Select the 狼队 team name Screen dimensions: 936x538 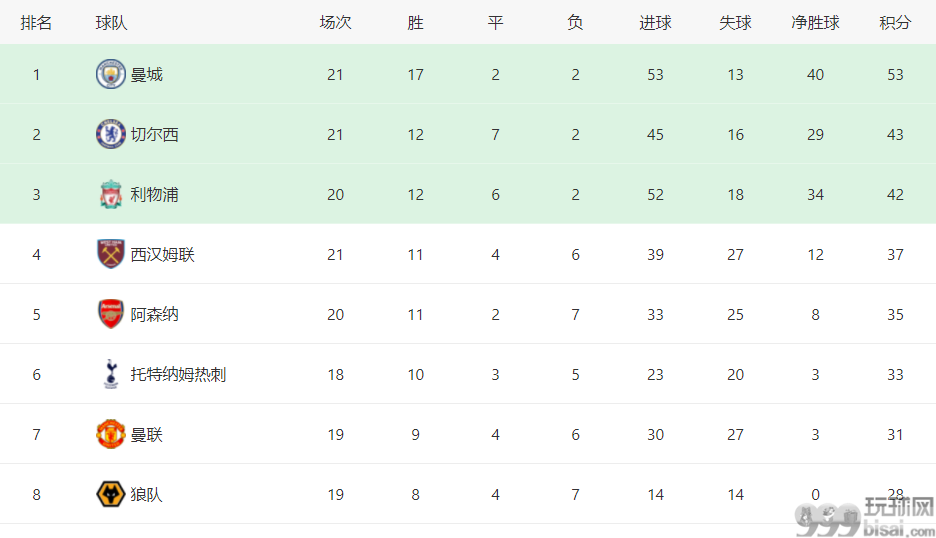(x=146, y=494)
